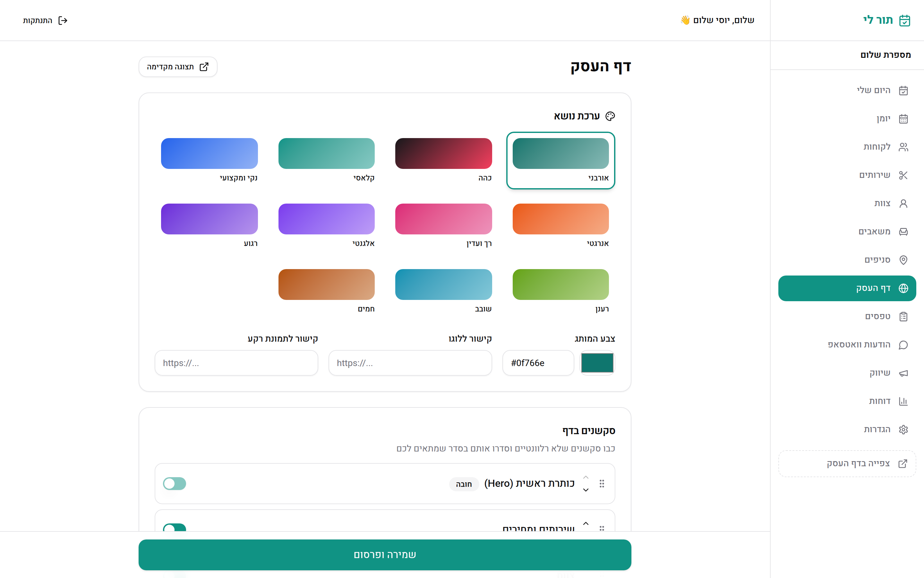Viewport: 924px width, 578px height.
Task: Click the תור לי calendar logo icon
Action: pos(904,20)
